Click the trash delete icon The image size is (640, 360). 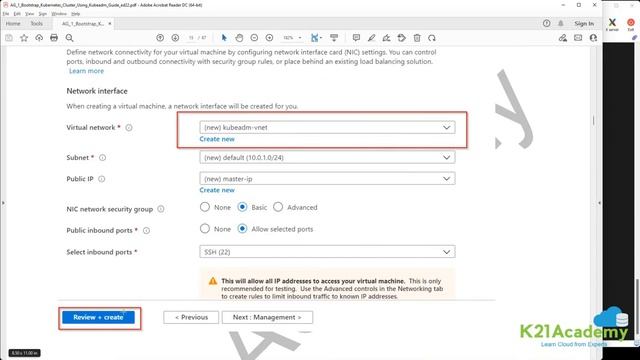click(x=417, y=38)
